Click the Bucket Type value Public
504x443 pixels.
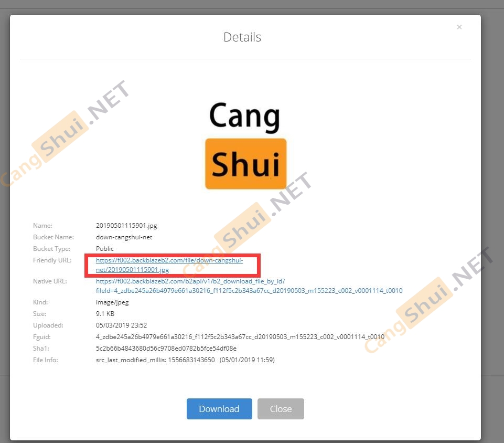tap(105, 249)
